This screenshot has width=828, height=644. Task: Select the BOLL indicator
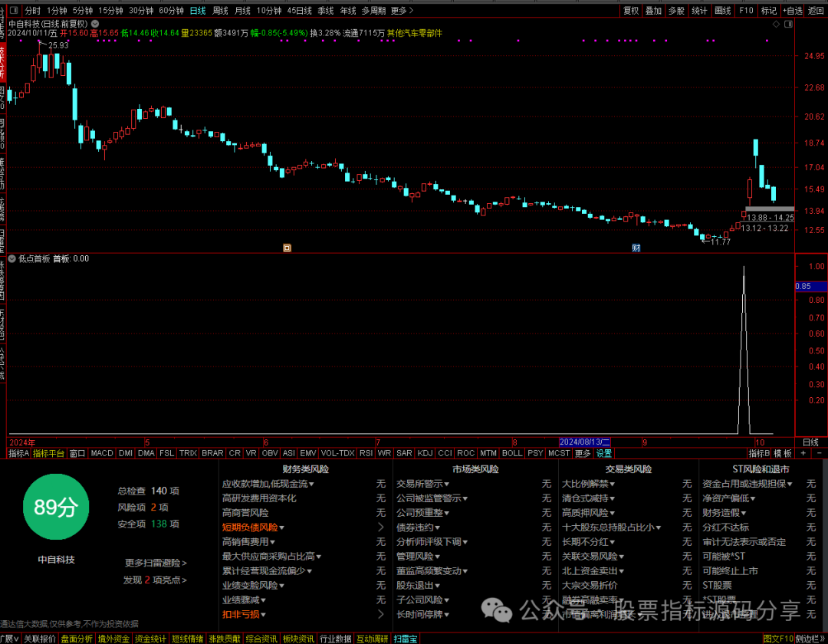[x=511, y=453]
